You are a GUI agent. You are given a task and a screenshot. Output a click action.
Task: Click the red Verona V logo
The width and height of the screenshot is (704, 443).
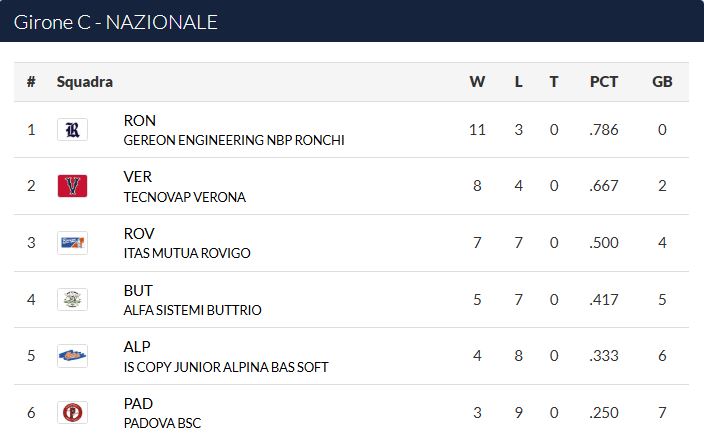pyautogui.click(x=72, y=186)
